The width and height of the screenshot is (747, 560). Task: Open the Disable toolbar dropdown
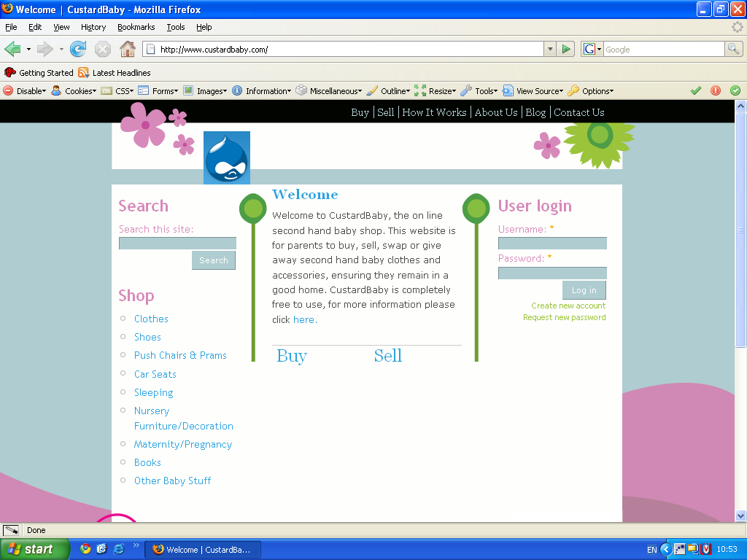[x=25, y=90]
